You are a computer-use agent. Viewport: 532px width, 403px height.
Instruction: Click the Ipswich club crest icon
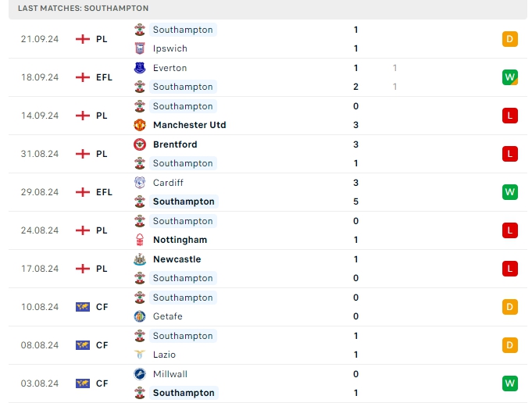(x=140, y=48)
